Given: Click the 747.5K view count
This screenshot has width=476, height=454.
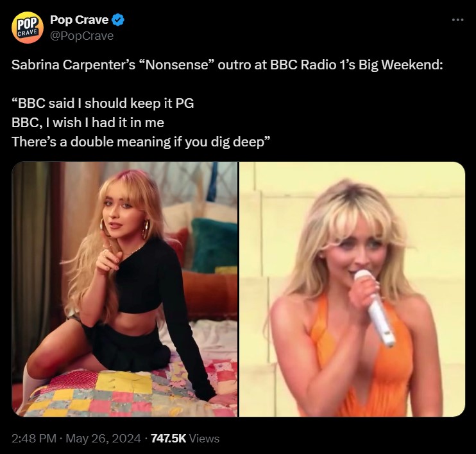Looking at the screenshot, I should (x=168, y=438).
